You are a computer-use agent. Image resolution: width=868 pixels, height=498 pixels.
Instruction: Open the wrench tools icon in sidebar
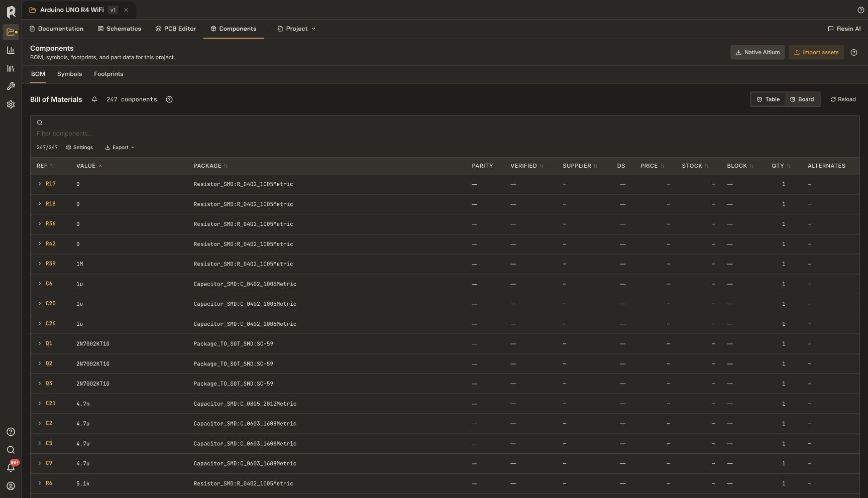(x=11, y=86)
